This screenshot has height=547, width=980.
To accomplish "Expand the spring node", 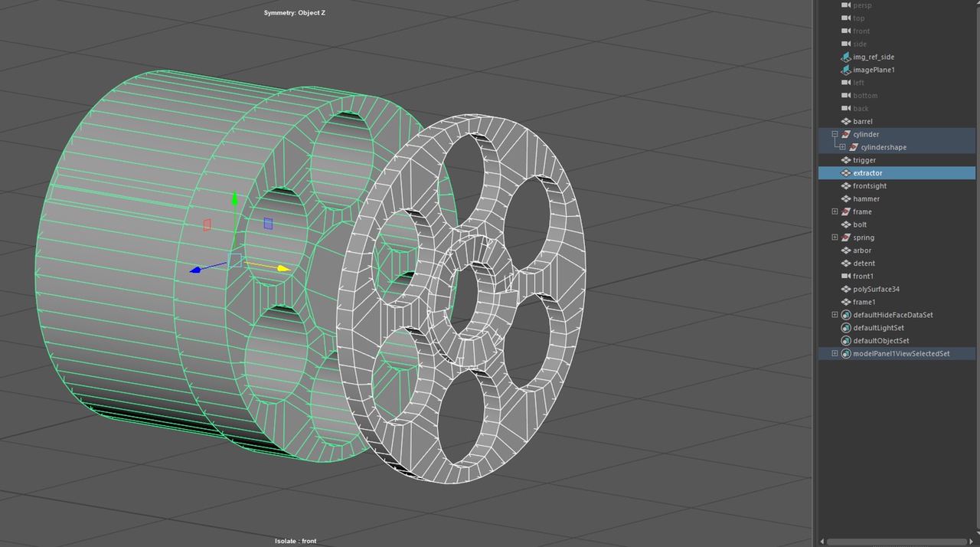I will [x=835, y=237].
